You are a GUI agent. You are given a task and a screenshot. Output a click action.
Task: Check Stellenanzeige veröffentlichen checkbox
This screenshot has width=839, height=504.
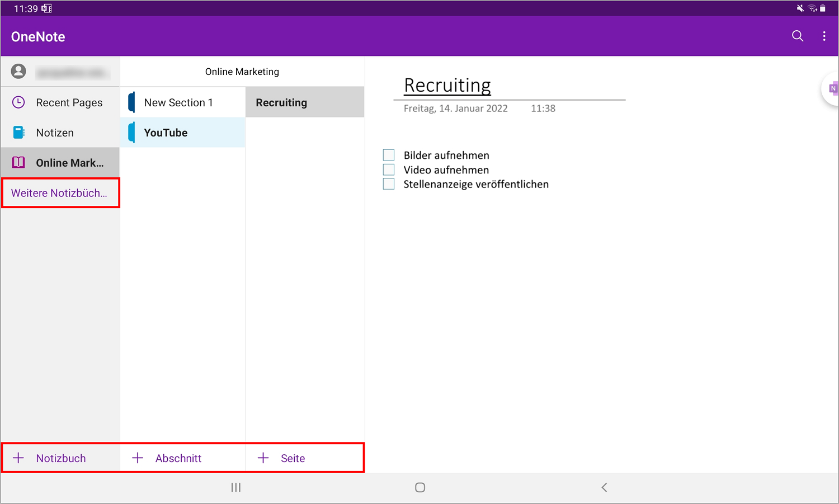pos(389,184)
